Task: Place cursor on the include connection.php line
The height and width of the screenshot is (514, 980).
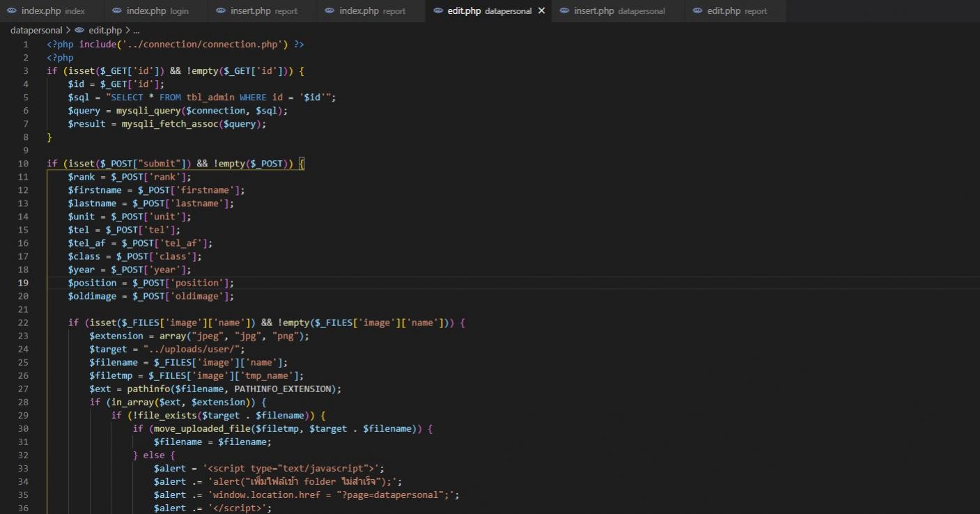Action: (x=176, y=45)
